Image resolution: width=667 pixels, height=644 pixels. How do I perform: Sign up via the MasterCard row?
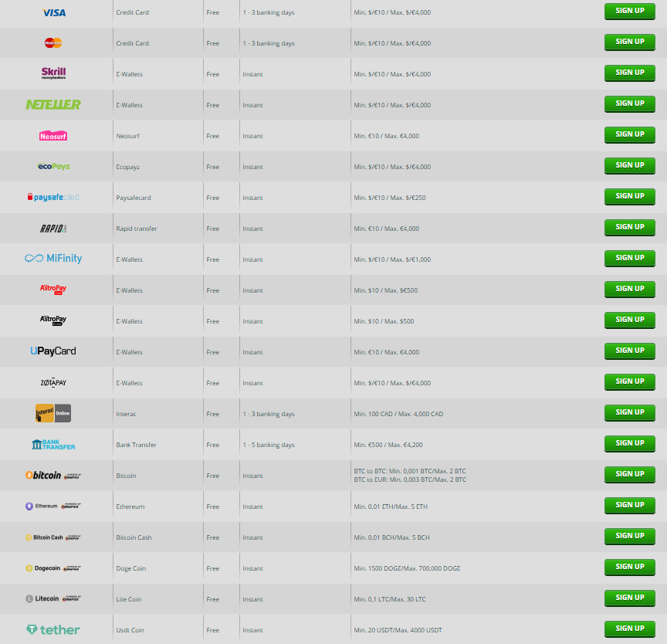point(630,42)
